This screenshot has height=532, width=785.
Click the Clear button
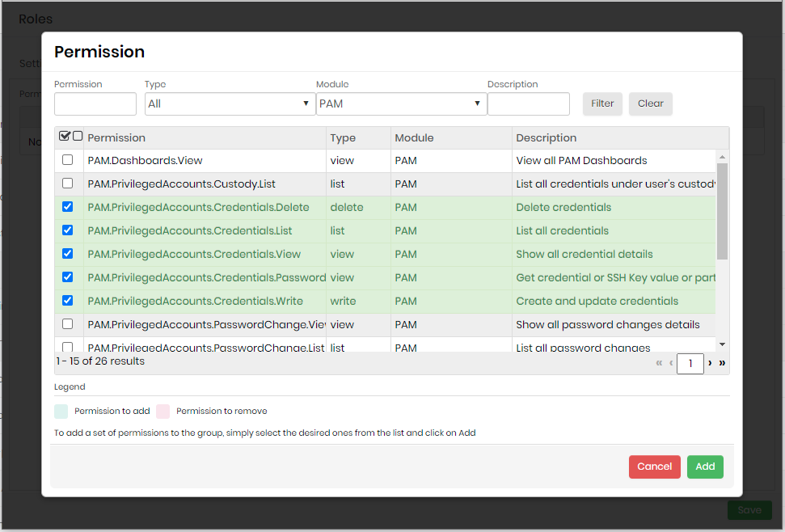pos(650,103)
